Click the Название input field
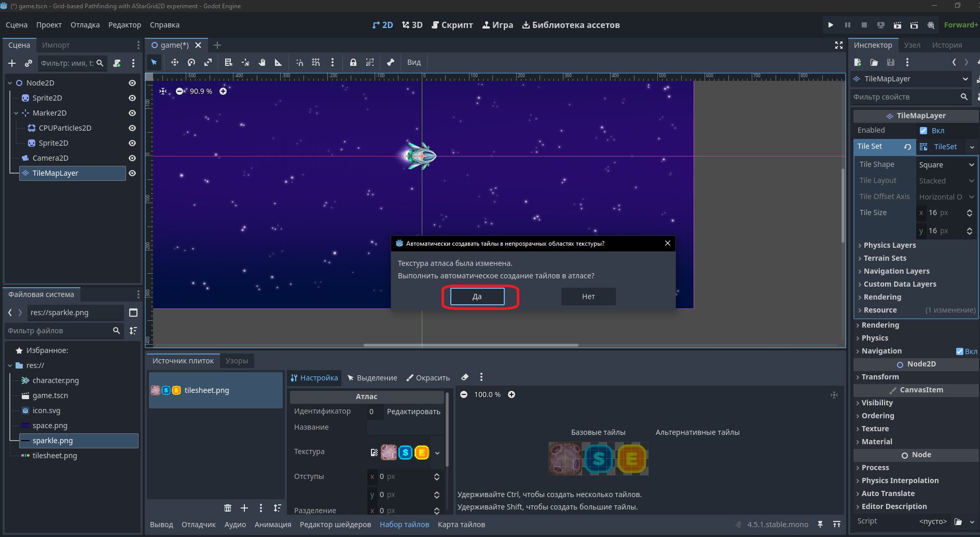Image resolution: width=980 pixels, height=537 pixels. pyautogui.click(x=405, y=428)
